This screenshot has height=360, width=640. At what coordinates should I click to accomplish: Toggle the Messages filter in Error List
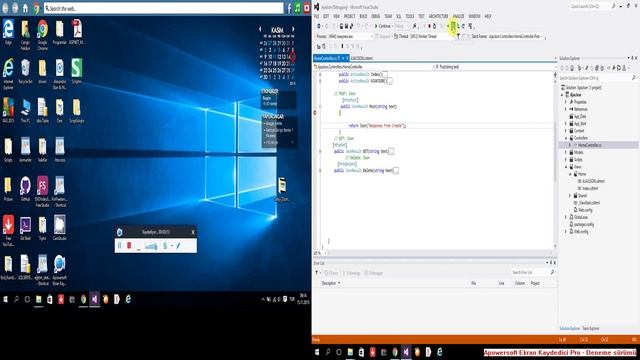[x=373, y=273]
